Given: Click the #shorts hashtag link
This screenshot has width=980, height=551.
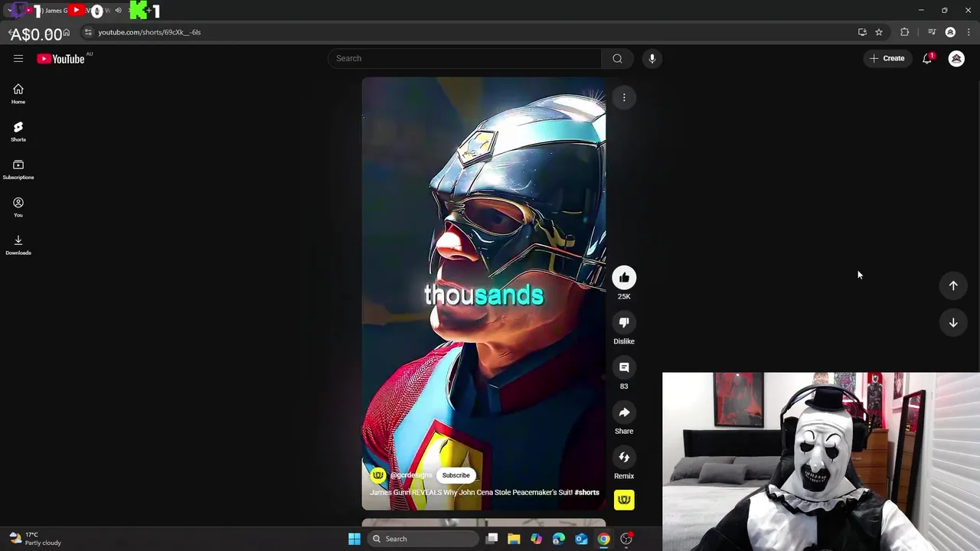Looking at the screenshot, I should 586,492.
